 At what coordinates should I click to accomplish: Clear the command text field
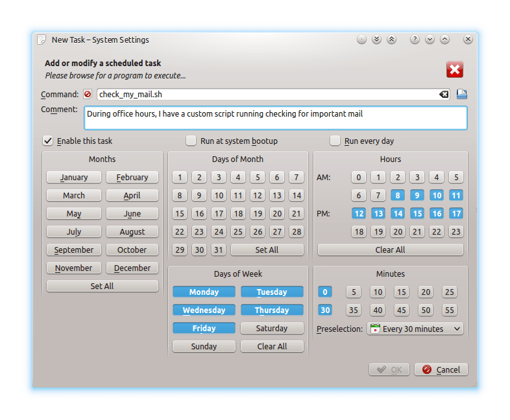[444, 95]
